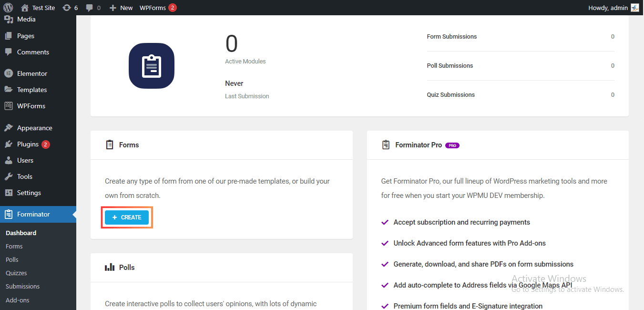Click the PRO badge next to Forminator Pro

pyautogui.click(x=452, y=145)
